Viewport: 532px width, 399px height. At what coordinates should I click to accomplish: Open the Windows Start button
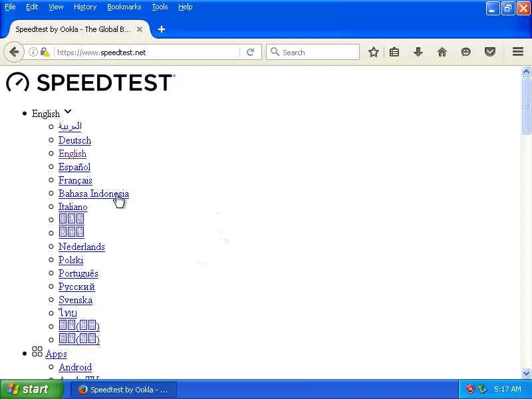click(x=31, y=389)
